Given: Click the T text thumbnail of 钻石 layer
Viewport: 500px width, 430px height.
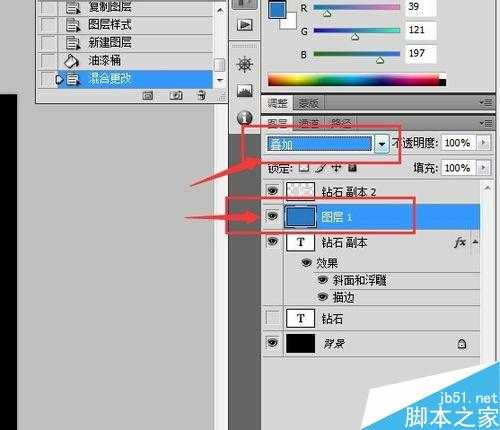Looking at the screenshot, I should pos(300,319).
